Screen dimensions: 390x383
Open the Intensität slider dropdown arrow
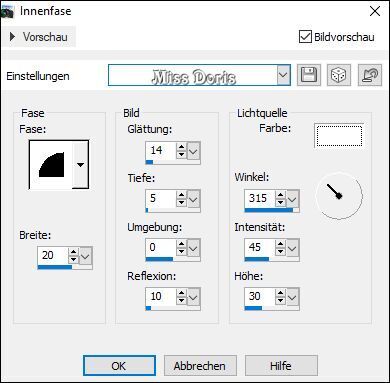point(292,248)
